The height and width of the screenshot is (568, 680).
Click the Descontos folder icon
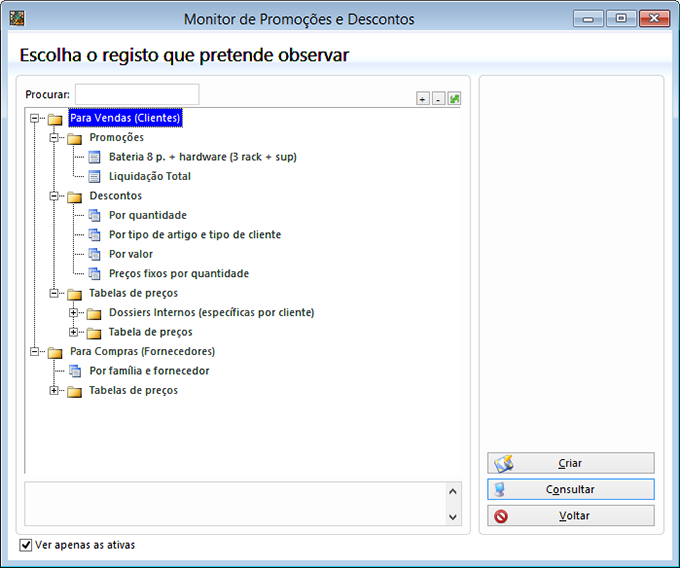point(75,197)
